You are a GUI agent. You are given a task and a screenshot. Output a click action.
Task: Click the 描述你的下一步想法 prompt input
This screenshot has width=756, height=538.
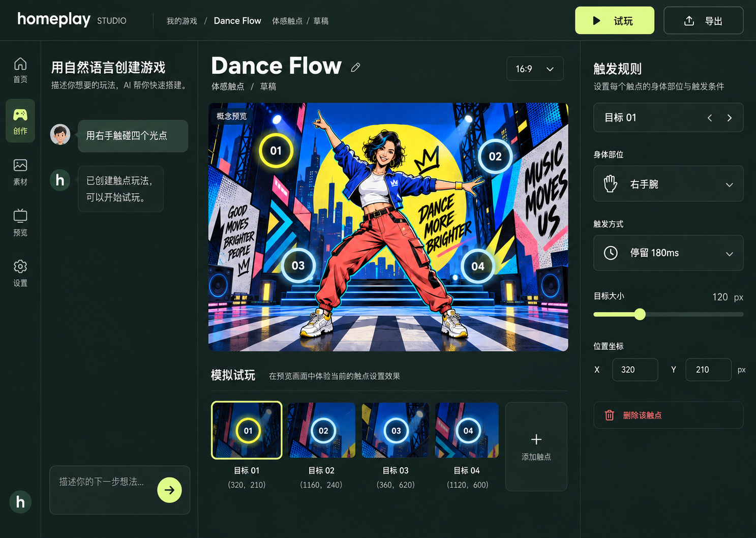(120, 490)
